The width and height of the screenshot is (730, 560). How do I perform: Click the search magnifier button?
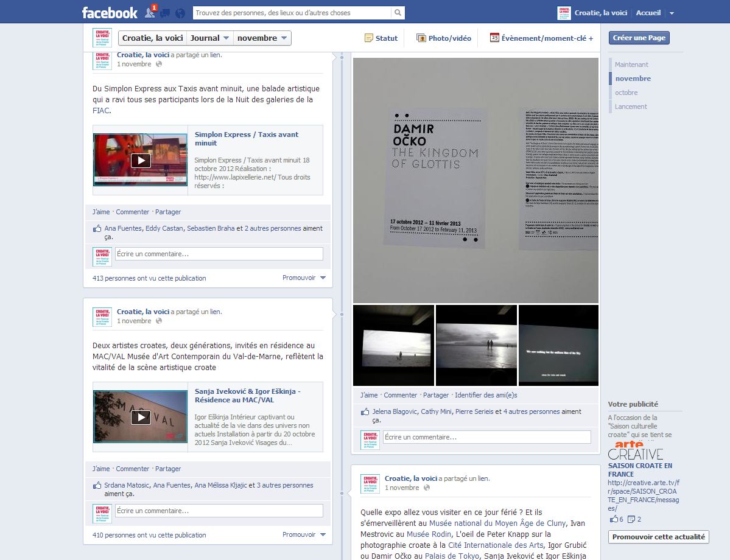tap(398, 13)
